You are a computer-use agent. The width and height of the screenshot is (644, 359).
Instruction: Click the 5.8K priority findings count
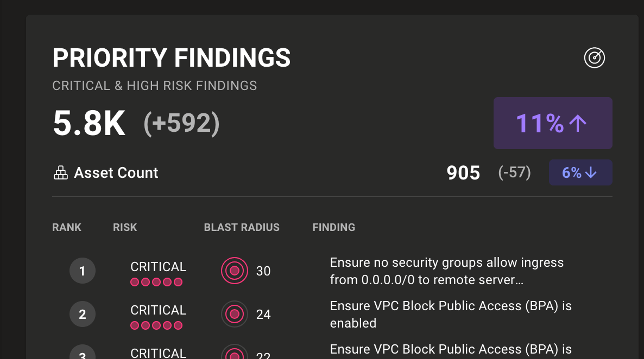[89, 123]
